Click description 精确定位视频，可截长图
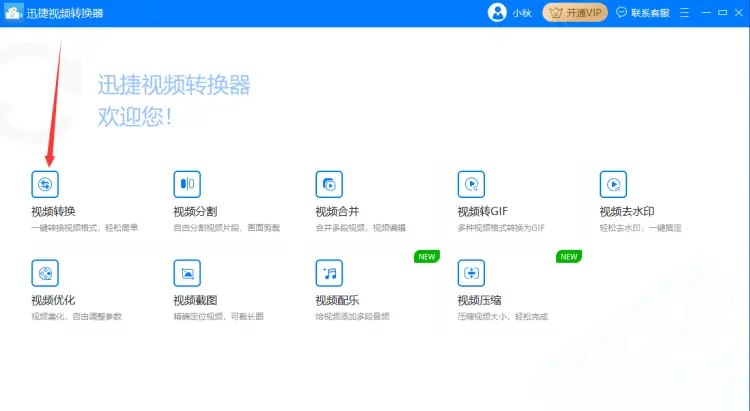750x411 pixels. 219,316
